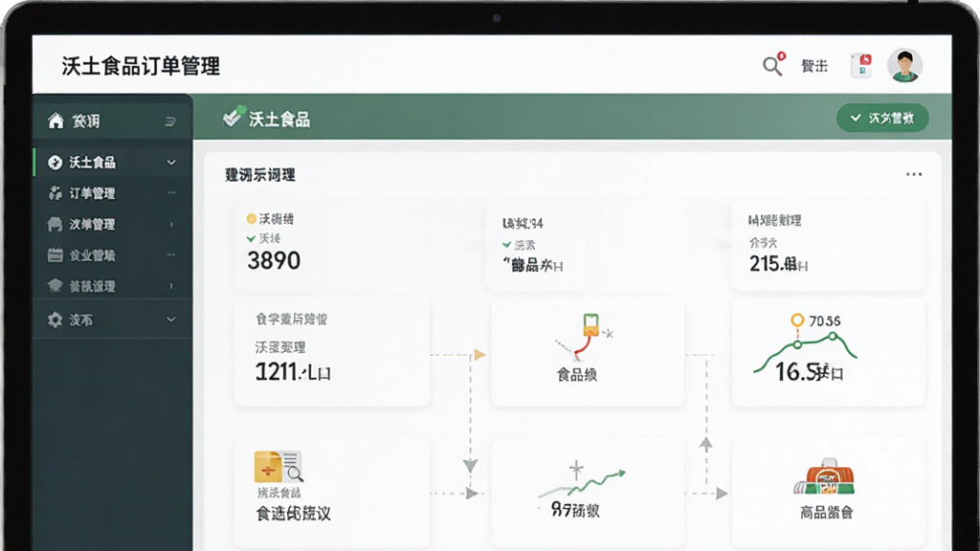Open the three-dot more menu of the panel
Screen dimensions: 980x551
coord(914,174)
